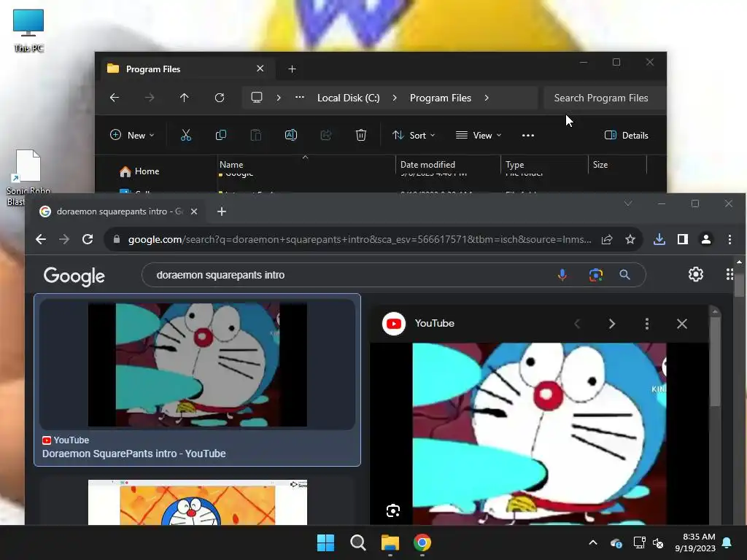Screen dimensions: 747x560
Task: Open See more options in Explorer toolbar
Action: [528, 135]
